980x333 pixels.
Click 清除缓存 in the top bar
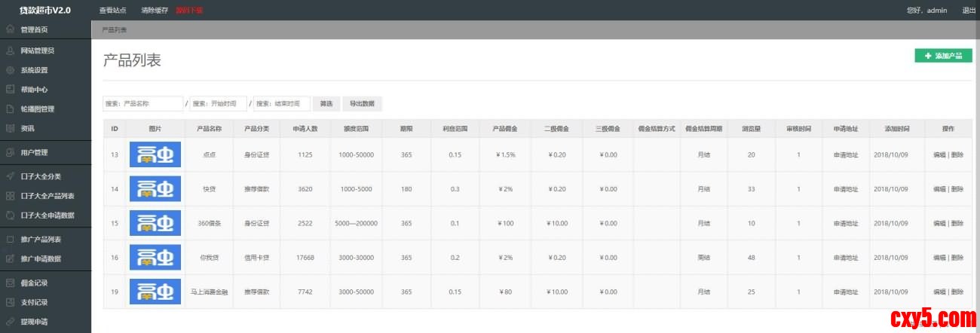click(x=155, y=11)
